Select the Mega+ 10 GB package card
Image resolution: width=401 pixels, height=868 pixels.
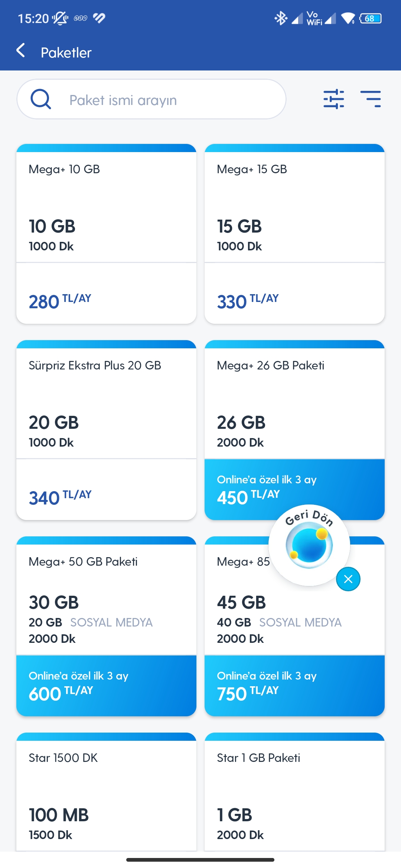pos(106,234)
